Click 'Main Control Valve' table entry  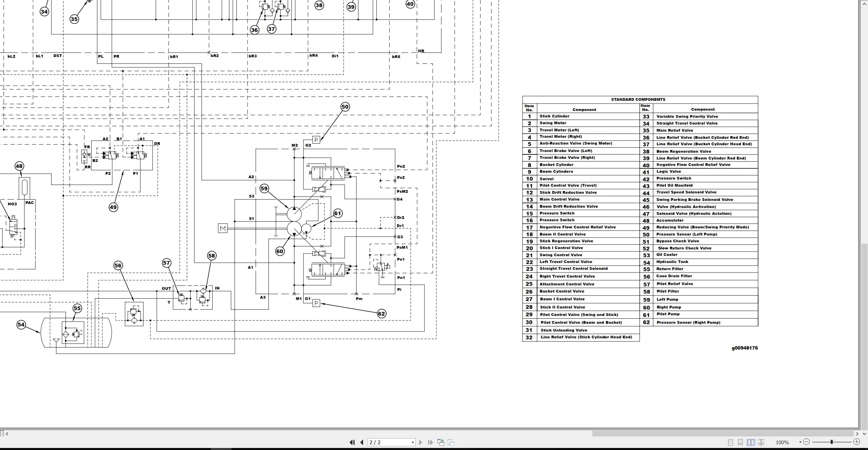(x=559, y=199)
